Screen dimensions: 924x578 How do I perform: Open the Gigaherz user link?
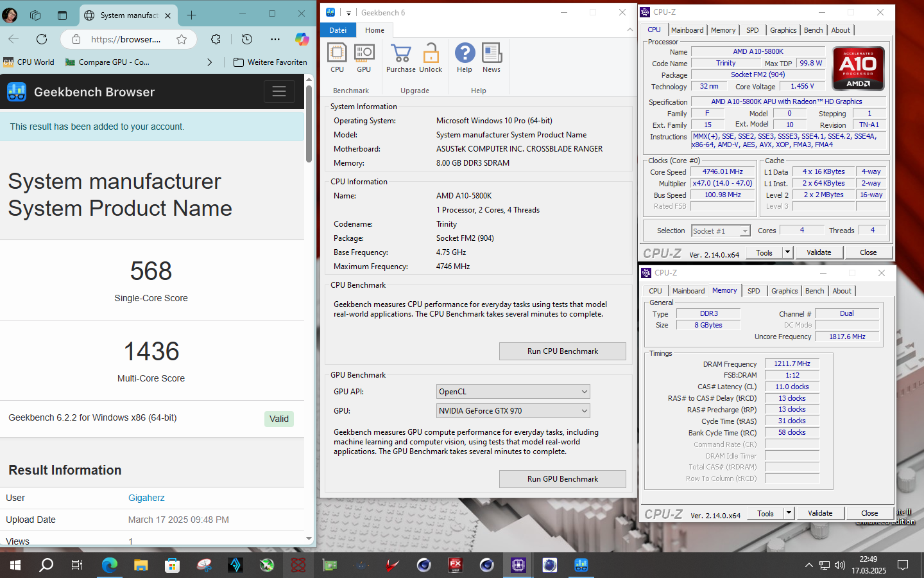[146, 498]
